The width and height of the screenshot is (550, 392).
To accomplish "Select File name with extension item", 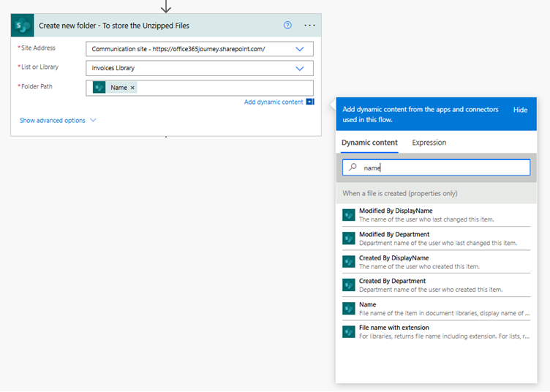I will (436, 332).
